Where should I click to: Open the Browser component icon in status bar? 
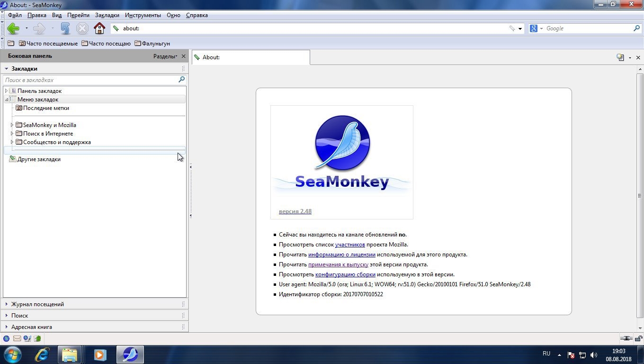coord(7,338)
